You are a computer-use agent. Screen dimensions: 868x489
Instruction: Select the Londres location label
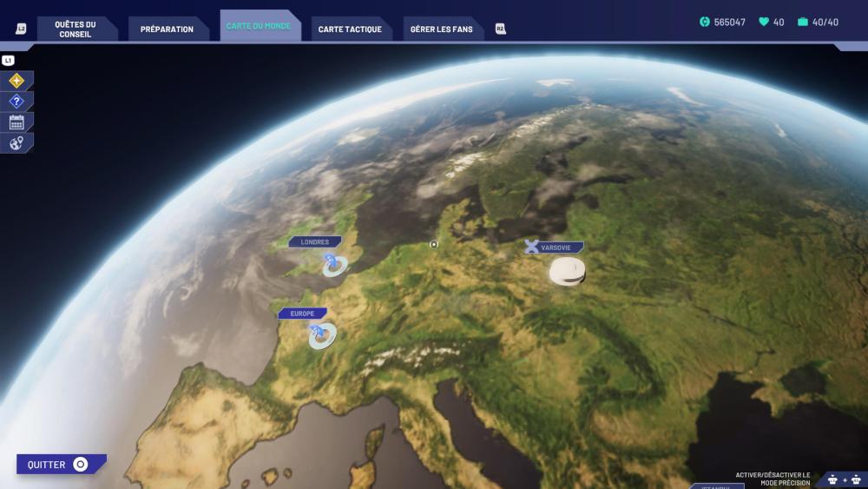pos(314,242)
